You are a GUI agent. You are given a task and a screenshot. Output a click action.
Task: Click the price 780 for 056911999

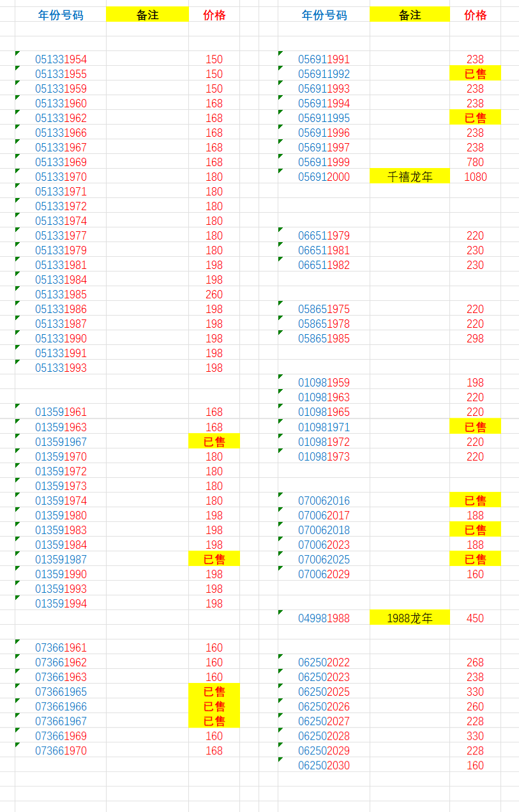point(475,162)
